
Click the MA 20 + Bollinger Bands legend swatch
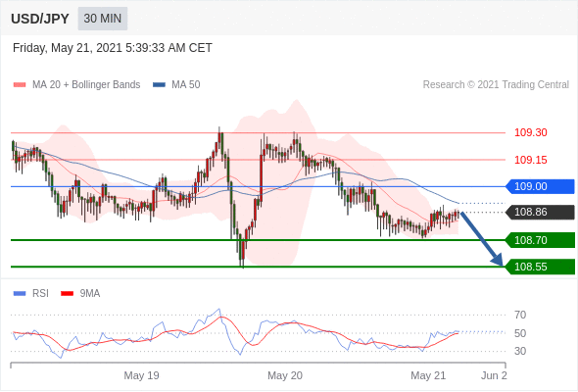(20, 85)
